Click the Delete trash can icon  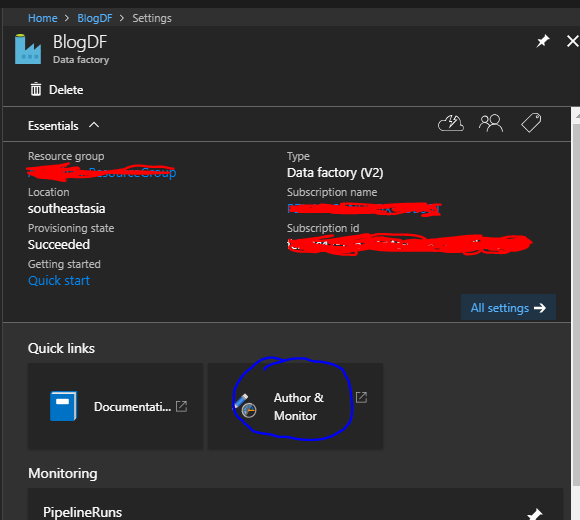(x=36, y=90)
